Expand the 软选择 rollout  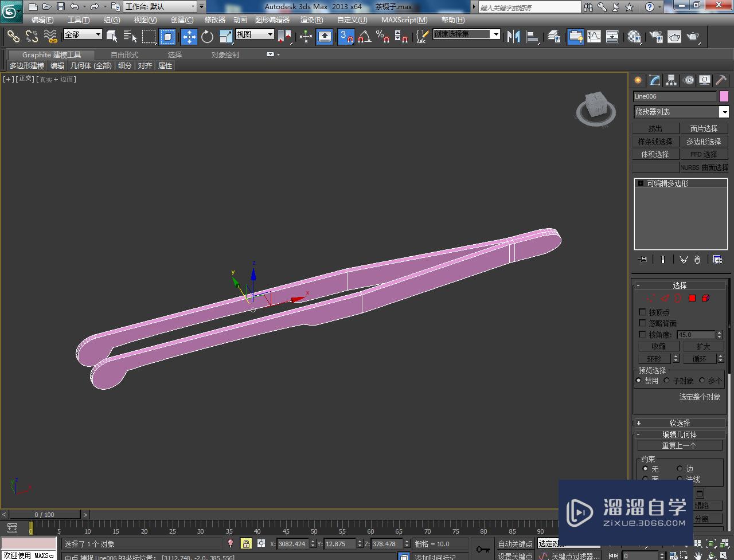point(680,423)
